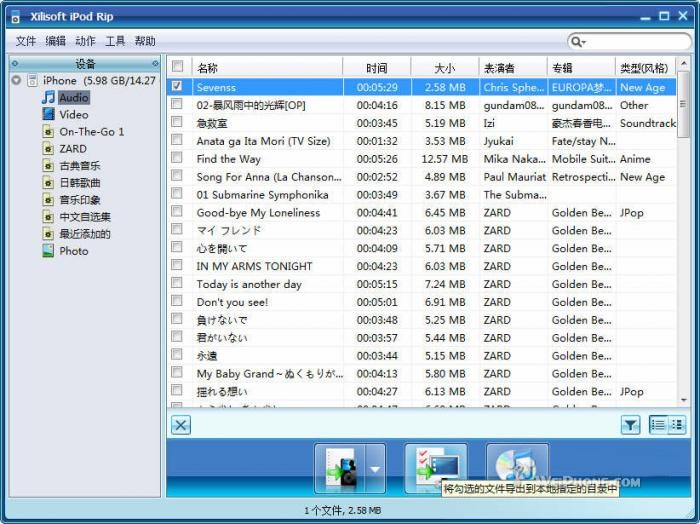This screenshot has width=700, height=524.
Task: Open dropdown arrow beside copy-to-device button
Action: [375, 469]
